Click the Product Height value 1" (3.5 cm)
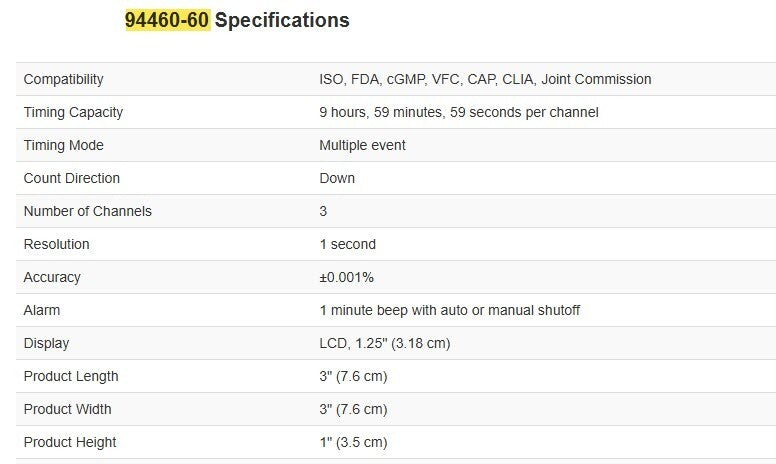The image size is (776, 464). pos(353,442)
